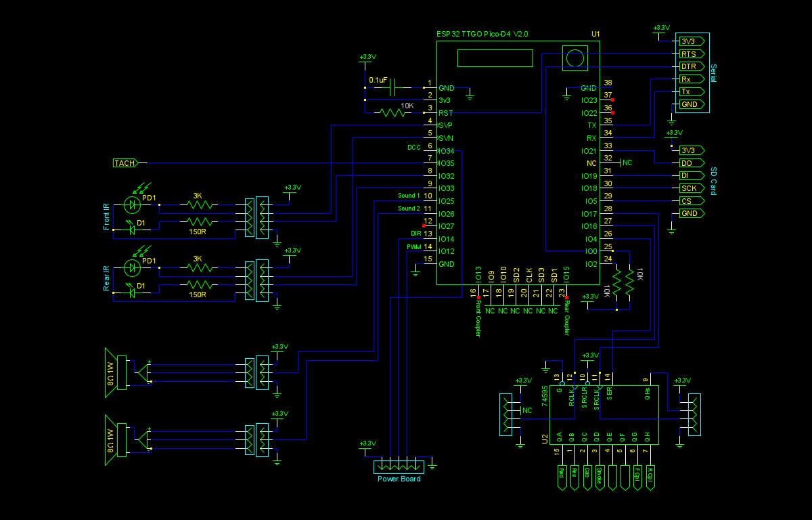Click the Front IR 3K resistor

point(200,204)
